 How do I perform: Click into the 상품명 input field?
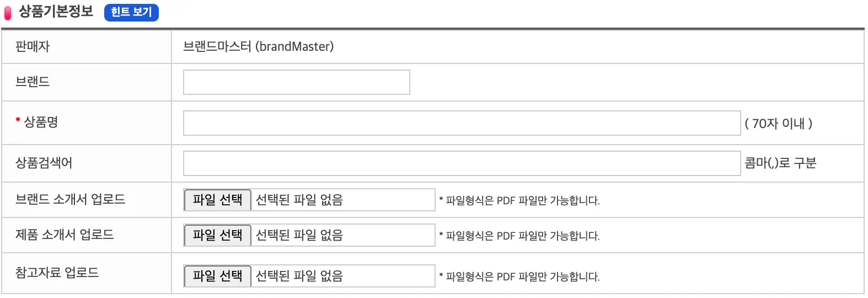click(x=461, y=123)
